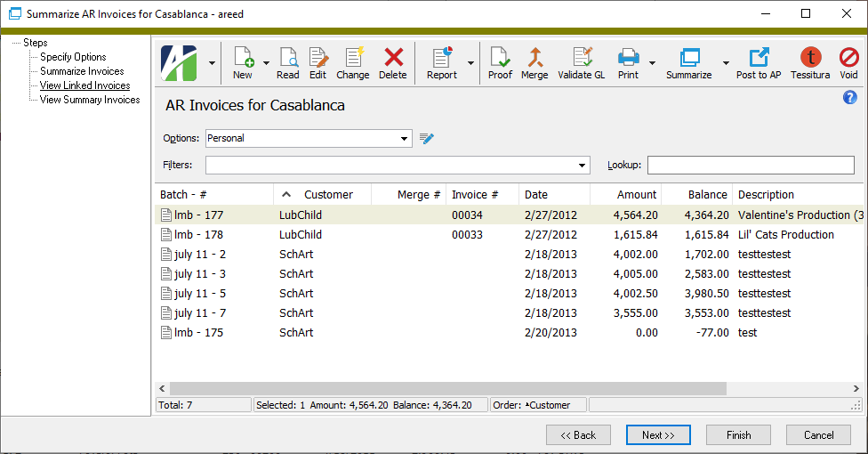Viewport: 868px width, 454px height.
Task: Sort by Balance column header
Action: (x=696, y=195)
